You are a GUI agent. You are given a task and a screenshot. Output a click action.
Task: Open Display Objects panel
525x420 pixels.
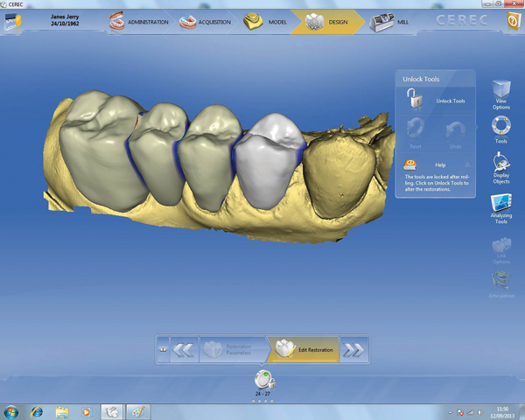(x=500, y=164)
